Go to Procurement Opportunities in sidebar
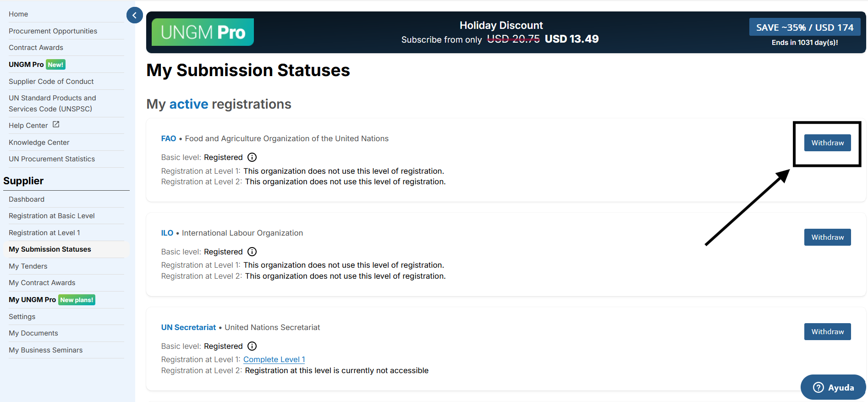 pyautogui.click(x=53, y=31)
